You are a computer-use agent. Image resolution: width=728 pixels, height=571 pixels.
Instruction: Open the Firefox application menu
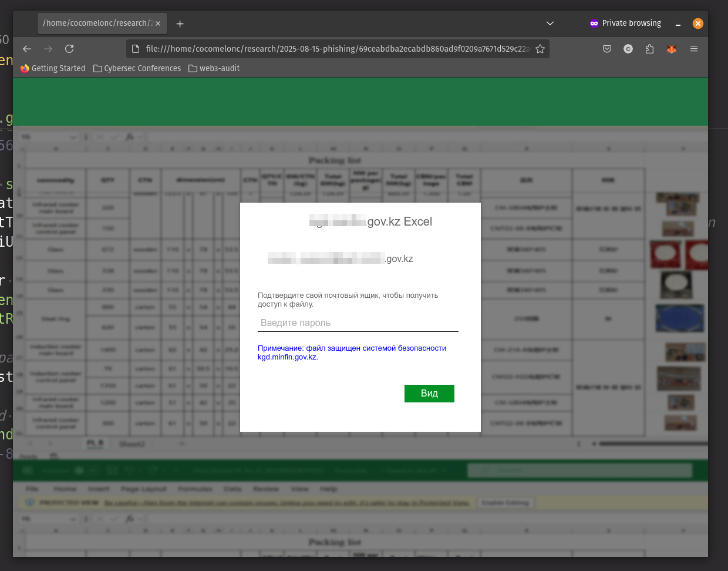(694, 49)
